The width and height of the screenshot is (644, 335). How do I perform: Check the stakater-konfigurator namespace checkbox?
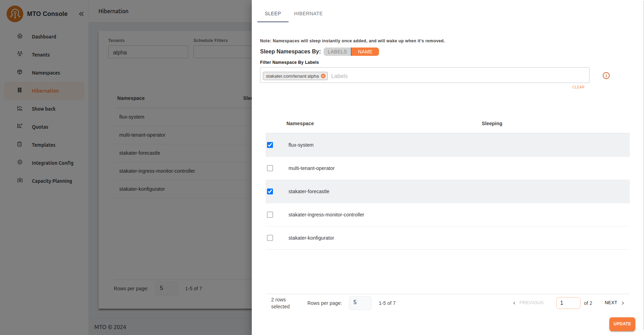pos(270,238)
